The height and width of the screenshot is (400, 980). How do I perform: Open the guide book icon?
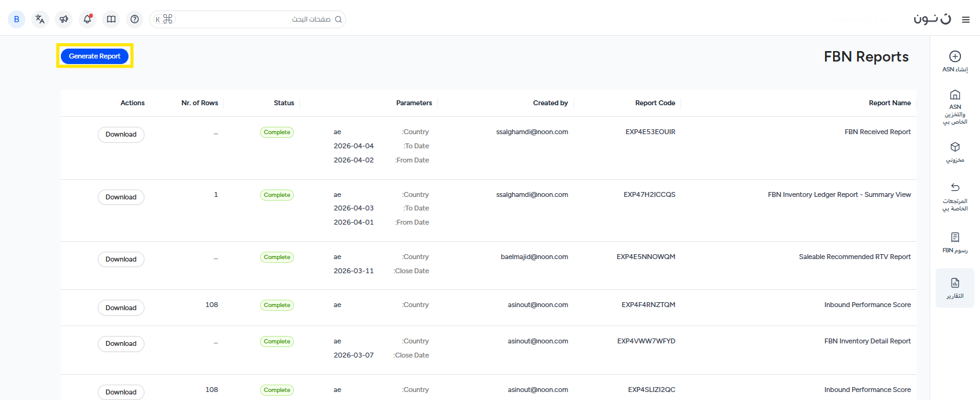[x=111, y=19]
